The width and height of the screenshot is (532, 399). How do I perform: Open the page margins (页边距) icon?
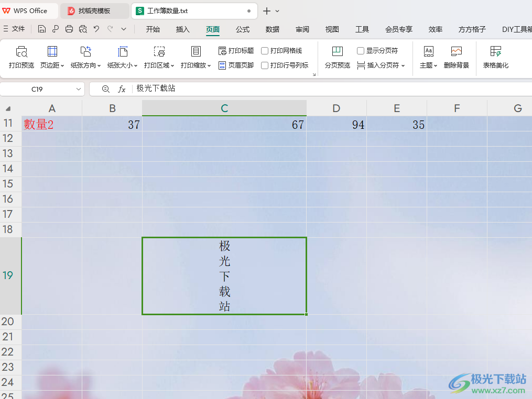point(52,51)
